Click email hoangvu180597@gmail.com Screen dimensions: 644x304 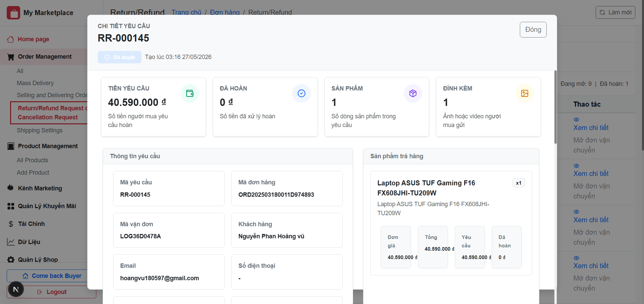click(159, 278)
